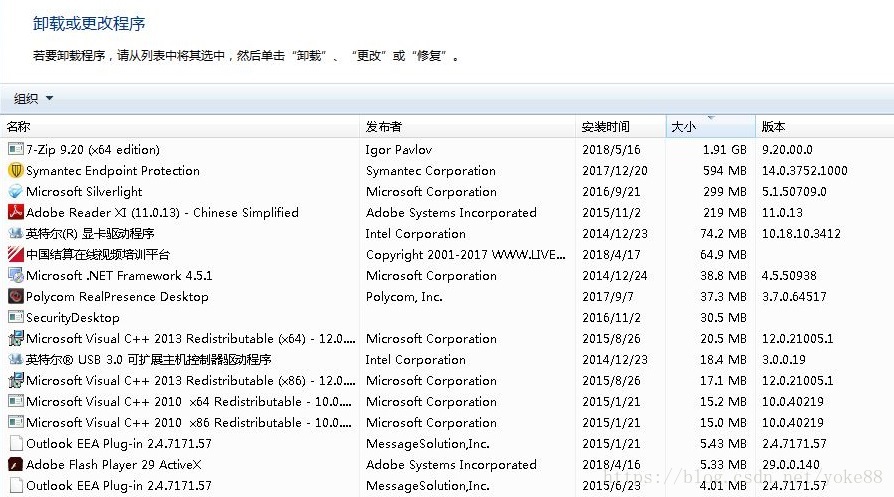894x497 pixels.
Task: Click size value 1.91 GB
Action: point(724,149)
